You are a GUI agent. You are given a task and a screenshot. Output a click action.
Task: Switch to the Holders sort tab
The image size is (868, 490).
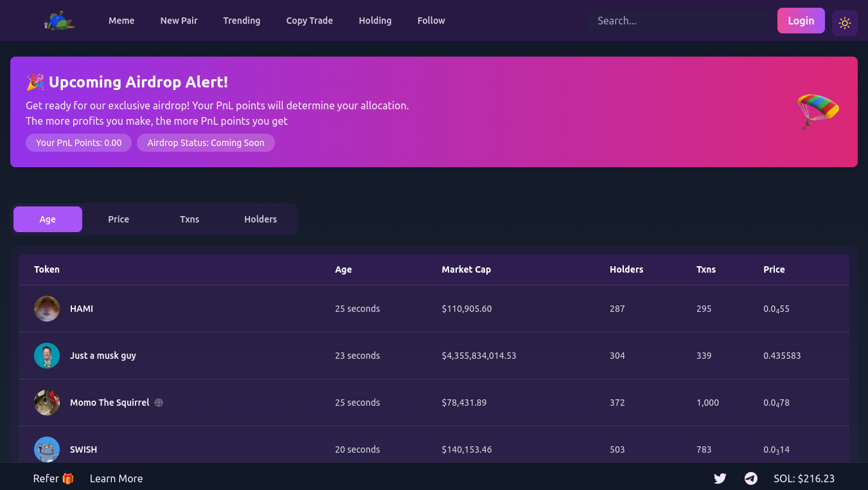point(260,219)
